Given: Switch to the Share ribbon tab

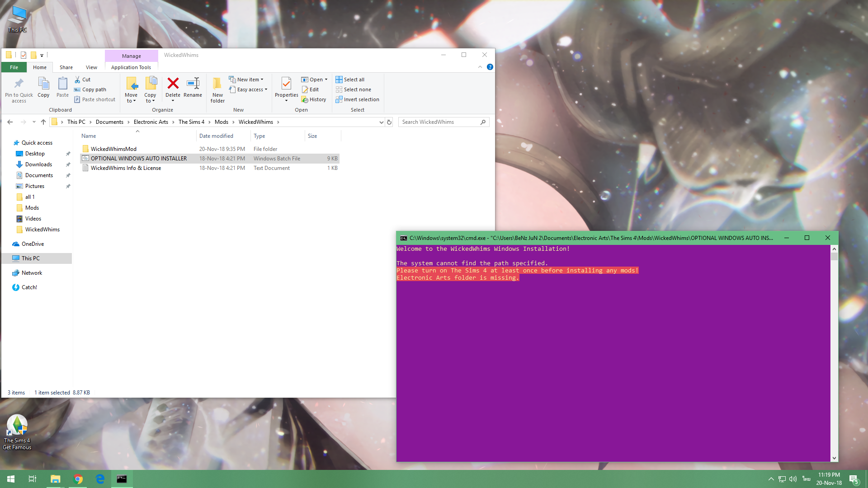Looking at the screenshot, I should pyautogui.click(x=66, y=67).
